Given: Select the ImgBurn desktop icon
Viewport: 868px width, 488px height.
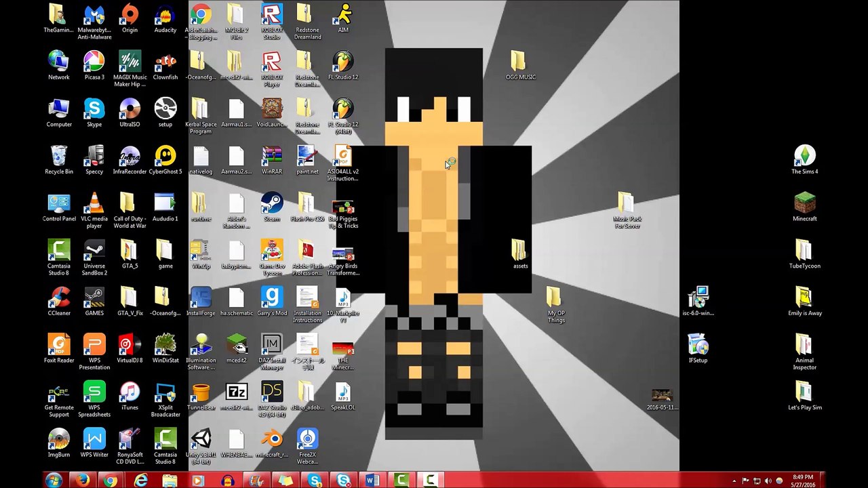Looking at the screenshot, I should pos(59,443).
